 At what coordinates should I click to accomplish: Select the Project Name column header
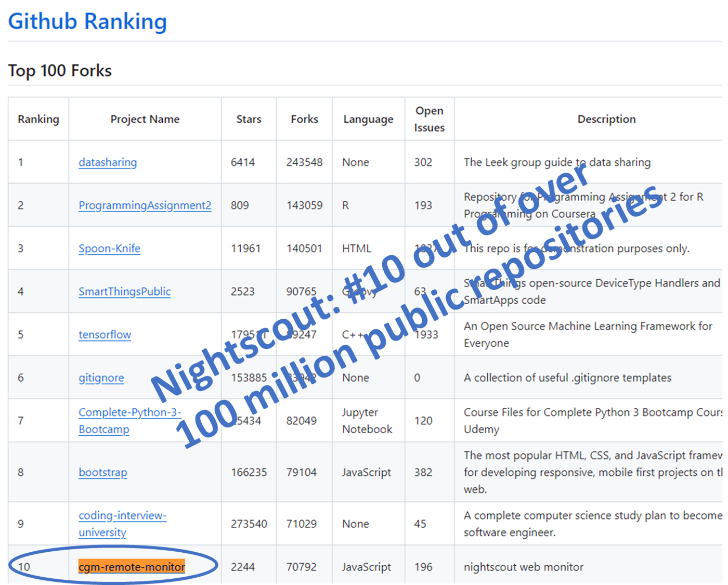click(145, 119)
